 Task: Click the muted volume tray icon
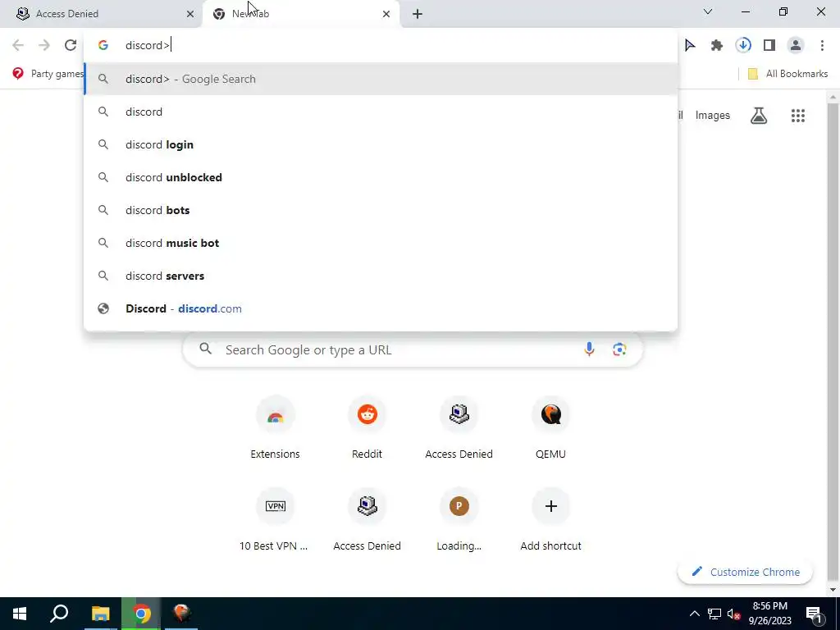[733, 614]
